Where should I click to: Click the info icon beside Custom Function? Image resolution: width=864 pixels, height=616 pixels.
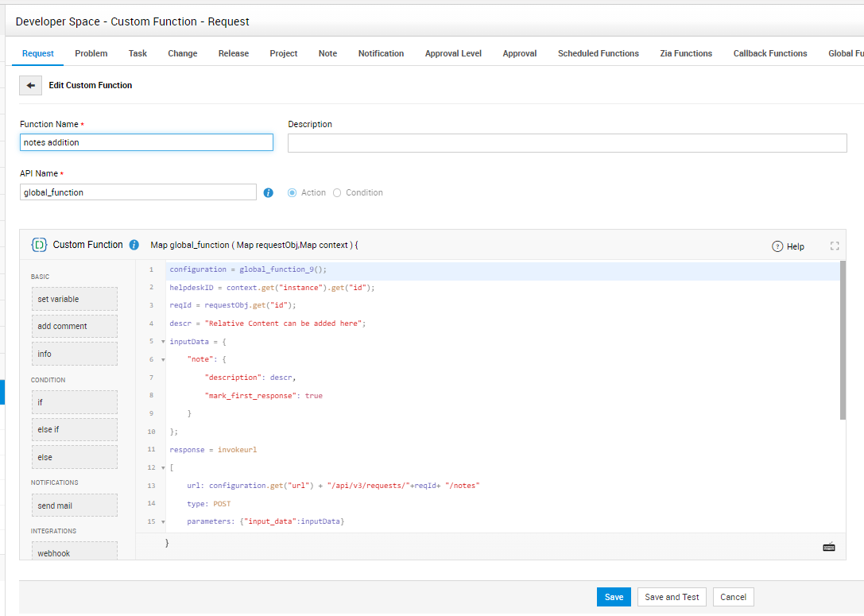pos(134,245)
